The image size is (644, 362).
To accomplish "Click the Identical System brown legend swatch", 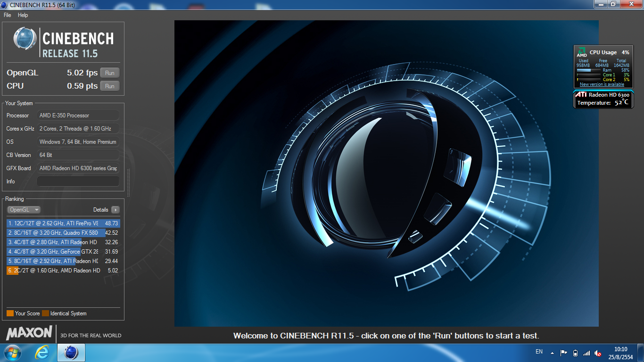I will tap(45, 313).
